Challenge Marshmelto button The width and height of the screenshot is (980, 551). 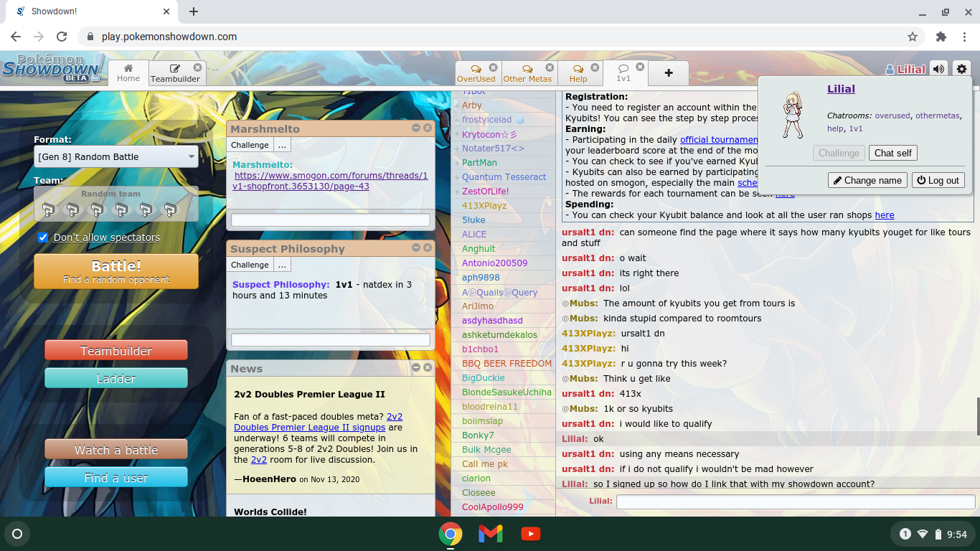250,145
